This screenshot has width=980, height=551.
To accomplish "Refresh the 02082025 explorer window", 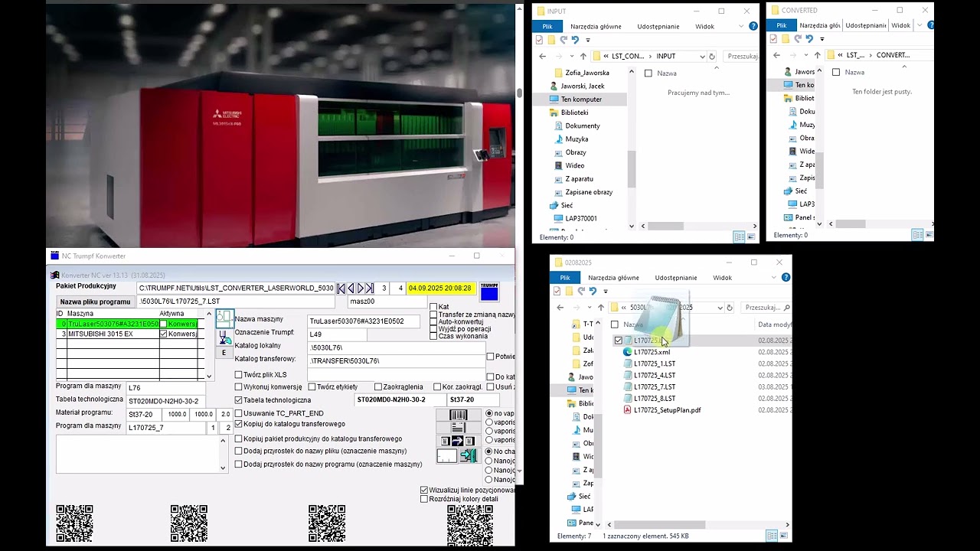I will coord(730,308).
